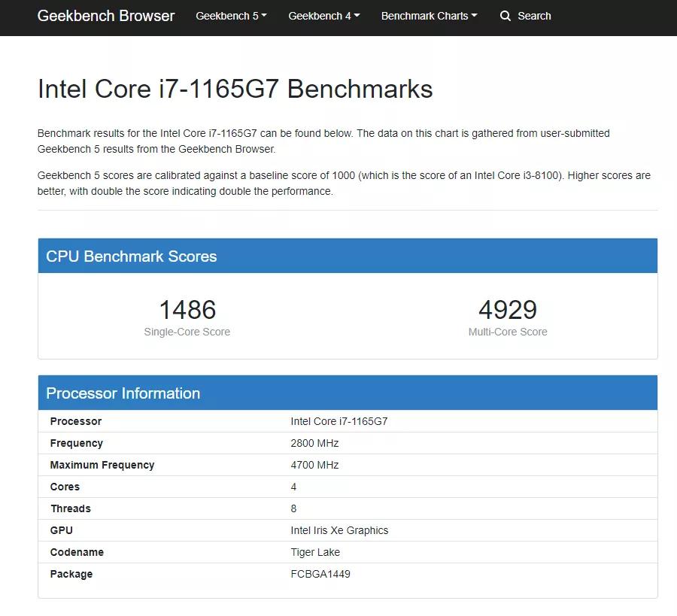Viewport: 677px width, 616px height.
Task: Click the paragraph mentioning Intel Core i3-8100 baseline
Action: coord(344,183)
